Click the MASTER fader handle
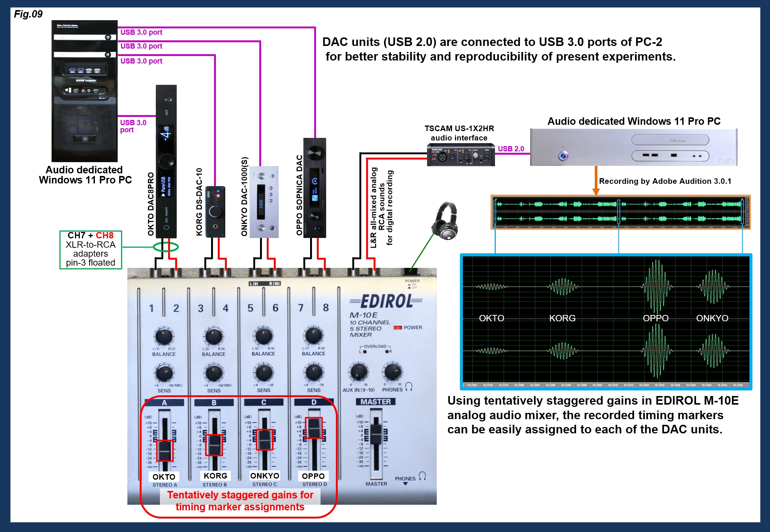 tap(376, 434)
